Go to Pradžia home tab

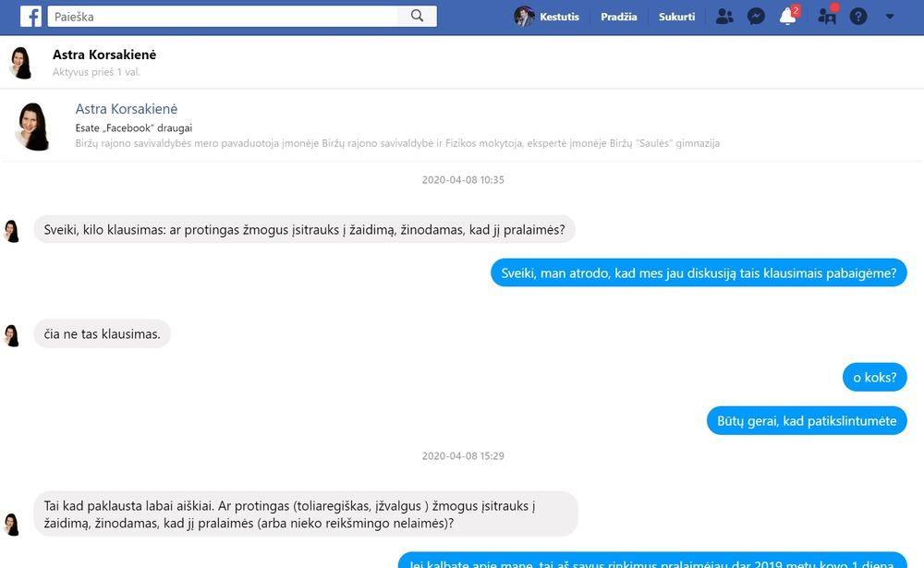coord(618,17)
